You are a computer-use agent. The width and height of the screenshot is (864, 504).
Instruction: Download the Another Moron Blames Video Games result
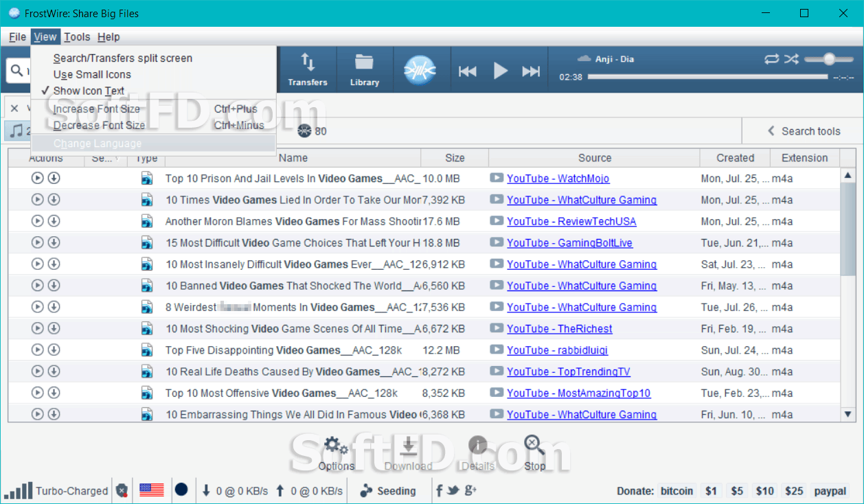pyautogui.click(x=54, y=221)
